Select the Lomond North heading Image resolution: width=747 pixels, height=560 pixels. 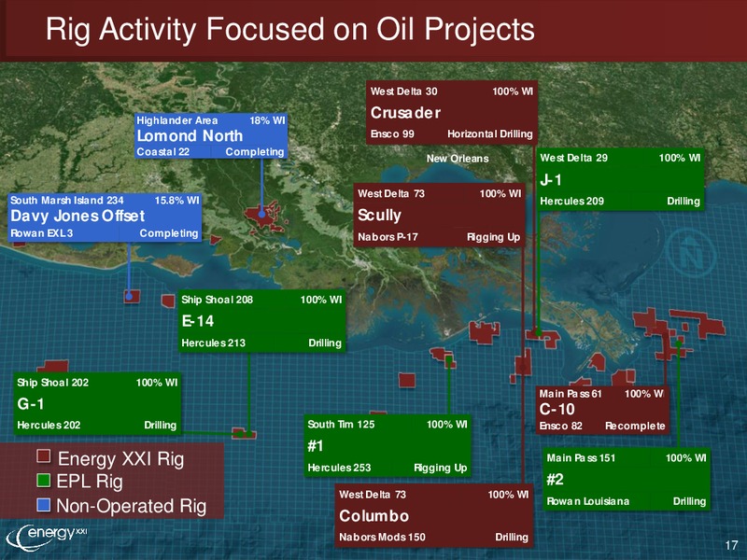pyautogui.click(x=190, y=135)
